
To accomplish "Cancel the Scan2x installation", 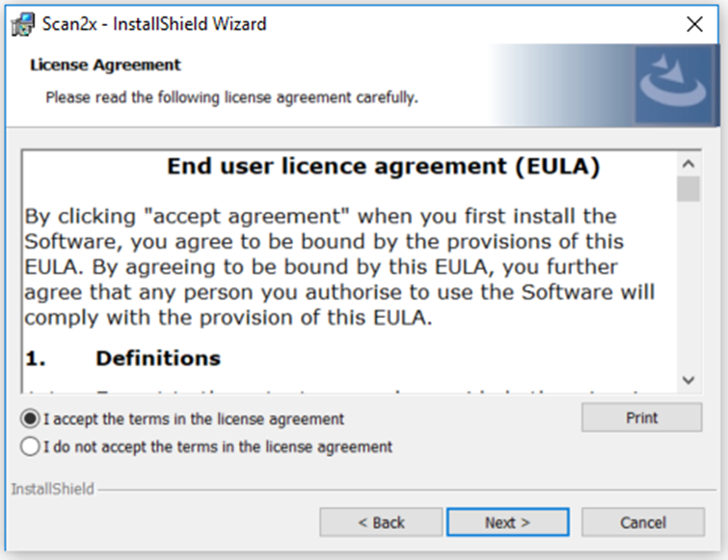I will (x=642, y=522).
